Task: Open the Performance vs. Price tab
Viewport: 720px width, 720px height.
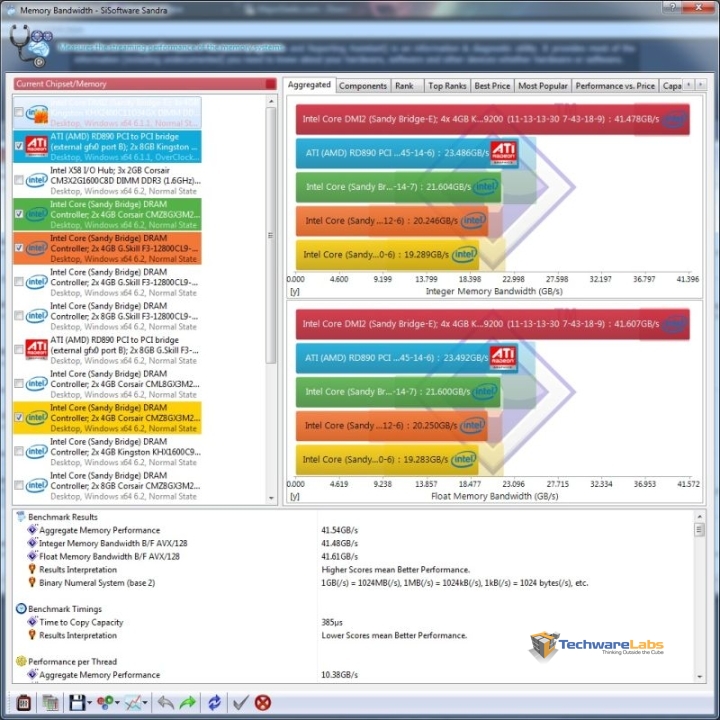Action: point(615,86)
